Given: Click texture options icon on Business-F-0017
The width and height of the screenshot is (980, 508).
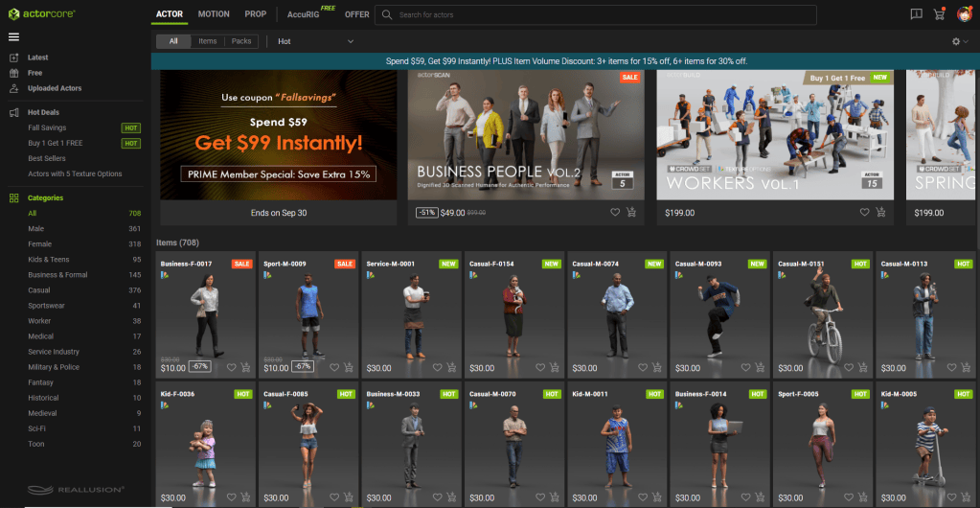Looking at the screenshot, I should (x=164, y=275).
